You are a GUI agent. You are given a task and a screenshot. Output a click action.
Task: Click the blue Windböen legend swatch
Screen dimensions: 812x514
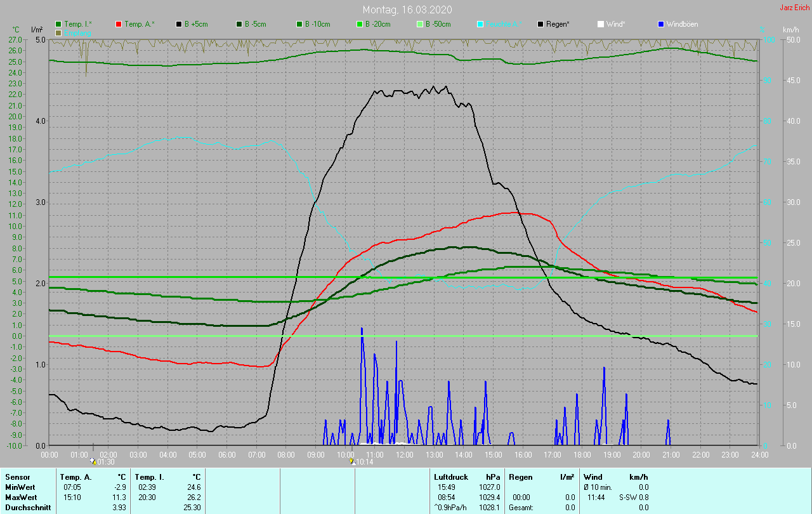pyautogui.click(x=661, y=24)
